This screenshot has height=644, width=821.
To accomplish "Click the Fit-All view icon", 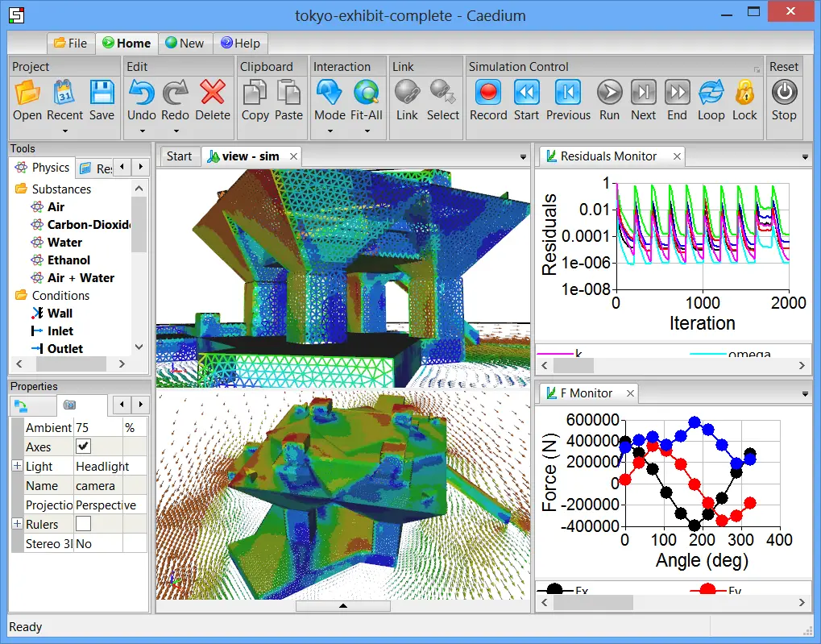I will (x=367, y=93).
